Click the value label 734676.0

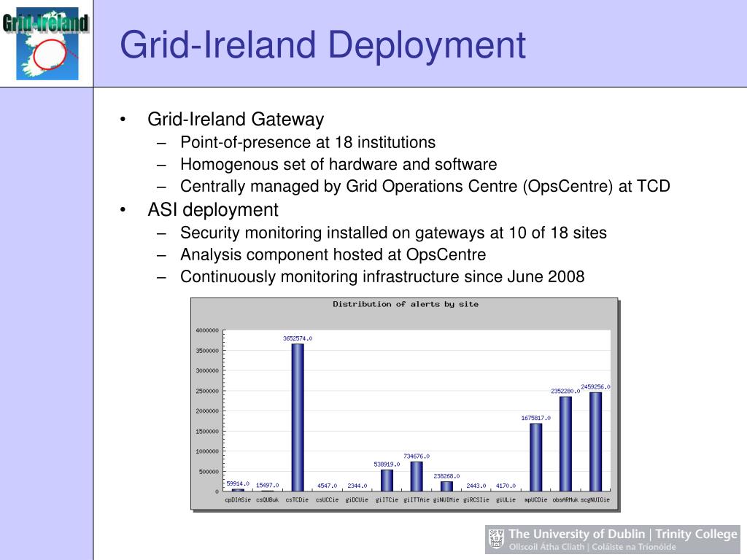[417, 456]
